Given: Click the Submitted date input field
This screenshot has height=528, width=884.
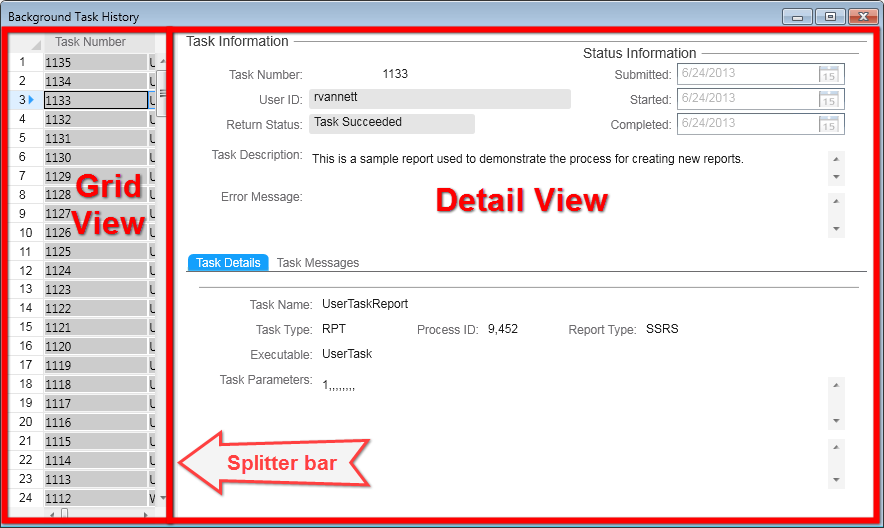Looking at the screenshot, I should (x=745, y=74).
